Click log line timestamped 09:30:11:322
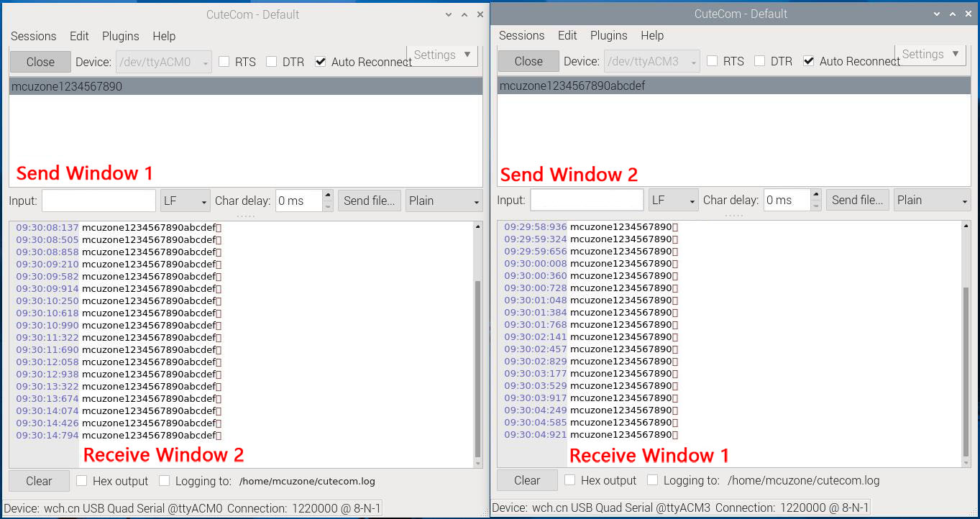The width and height of the screenshot is (980, 519). click(x=119, y=338)
